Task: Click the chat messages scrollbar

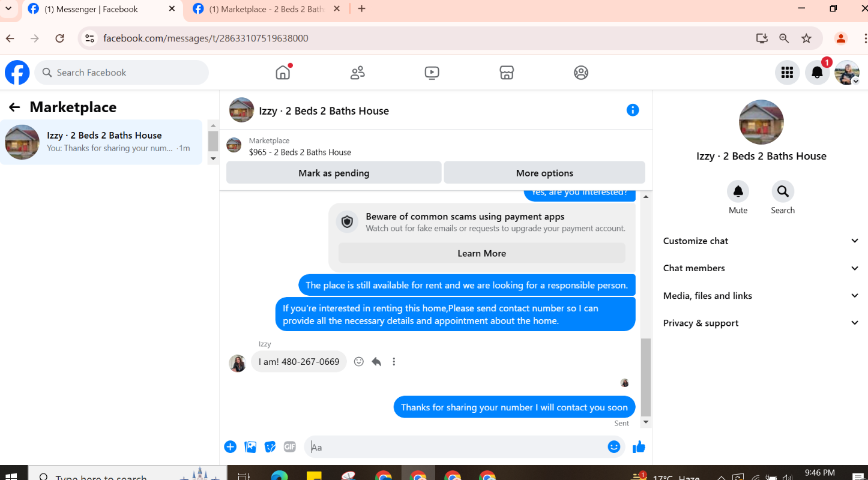Action: (646, 377)
